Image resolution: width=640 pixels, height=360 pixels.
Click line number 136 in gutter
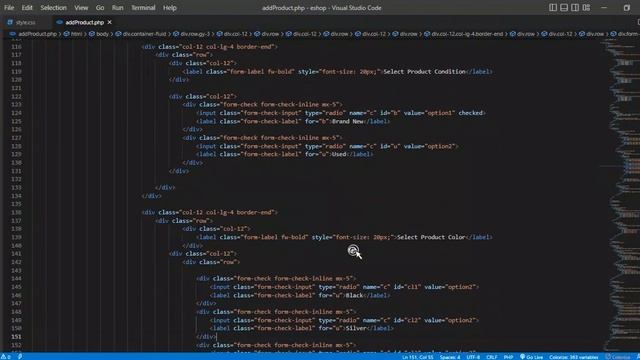click(16, 212)
